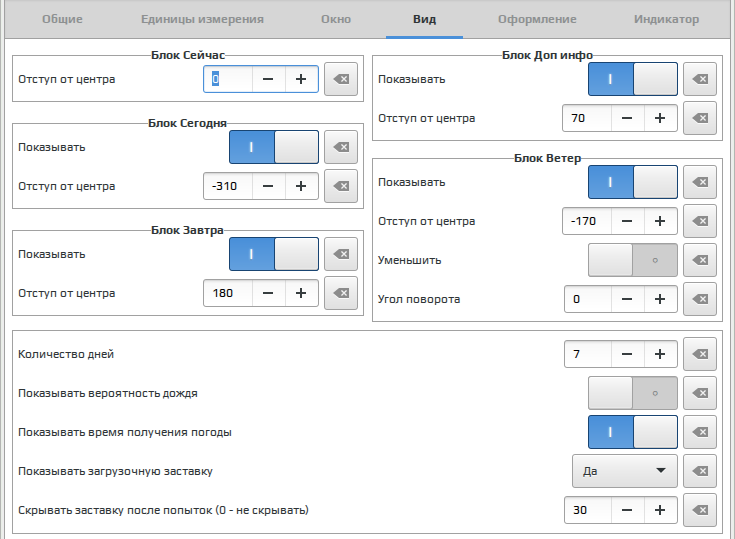This screenshot has height=539, width=735.
Task: Reset Блок Сегодня Показывать with its clear icon
Action: pyautogui.click(x=341, y=147)
